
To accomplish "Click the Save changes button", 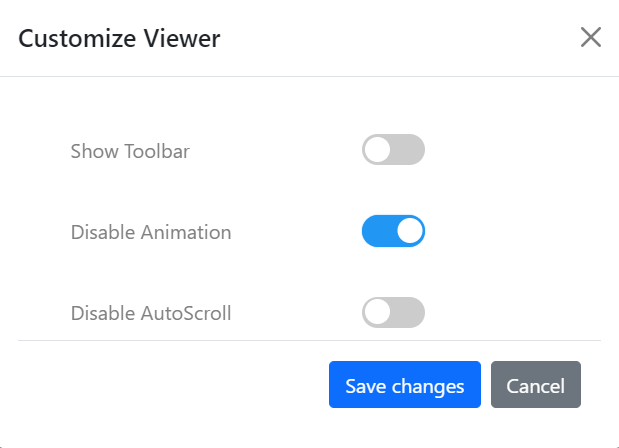I will pos(404,385).
